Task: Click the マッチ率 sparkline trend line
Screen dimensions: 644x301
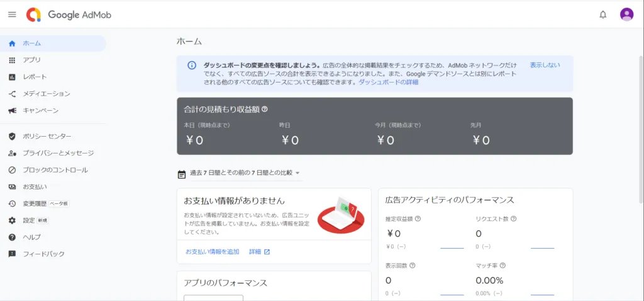Action: click(x=542, y=295)
